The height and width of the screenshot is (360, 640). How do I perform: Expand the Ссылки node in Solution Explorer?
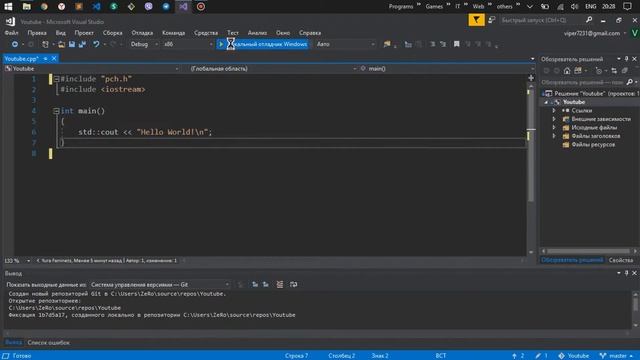coord(554,110)
